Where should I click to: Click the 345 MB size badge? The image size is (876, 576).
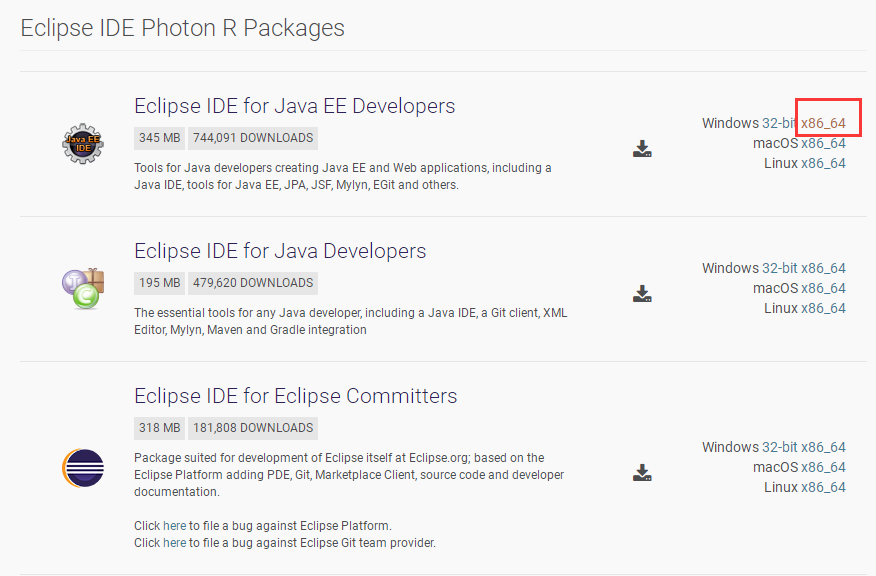158,137
